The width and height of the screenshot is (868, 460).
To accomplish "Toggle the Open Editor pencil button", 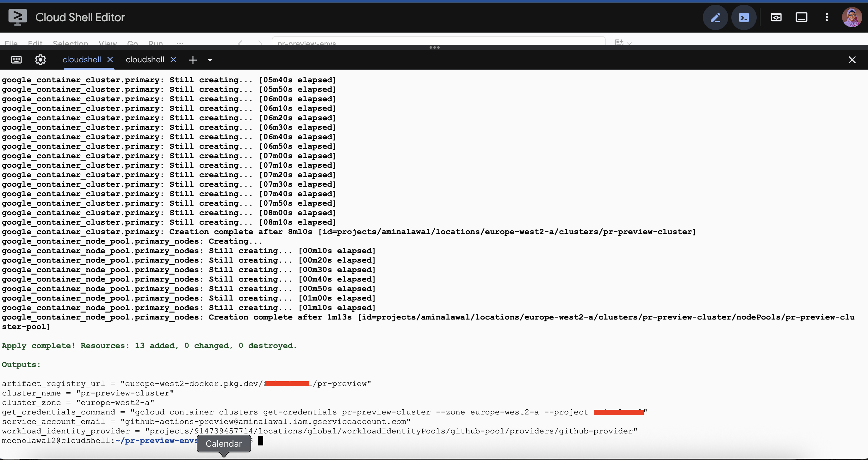I will [x=715, y=17].
